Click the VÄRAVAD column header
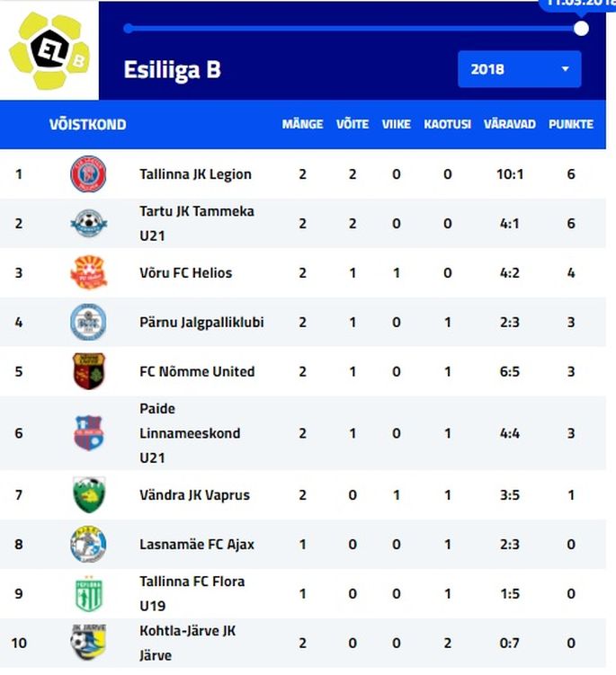This screenshot has width=616, height=675. pyautogui.click(x=510, y=124)
